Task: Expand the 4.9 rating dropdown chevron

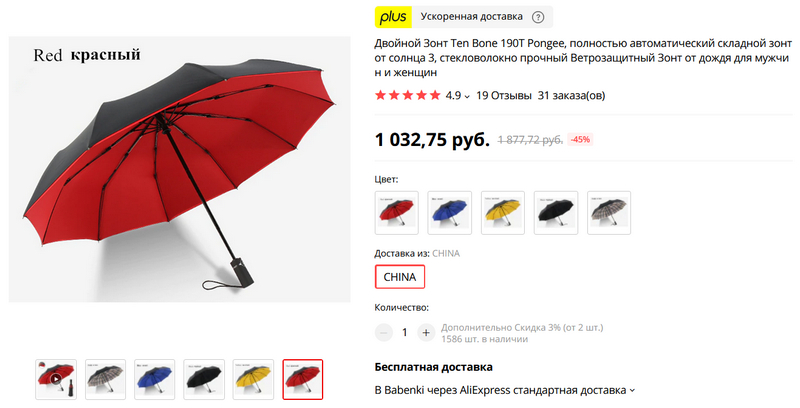Action: point(467,96)
